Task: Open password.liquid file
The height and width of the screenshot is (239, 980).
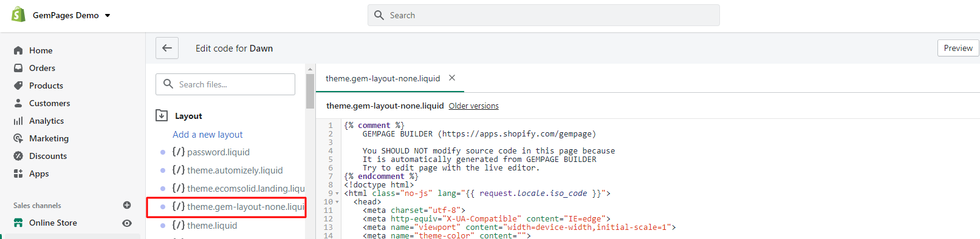Action: pyautogui.click(x=218, y=152)
